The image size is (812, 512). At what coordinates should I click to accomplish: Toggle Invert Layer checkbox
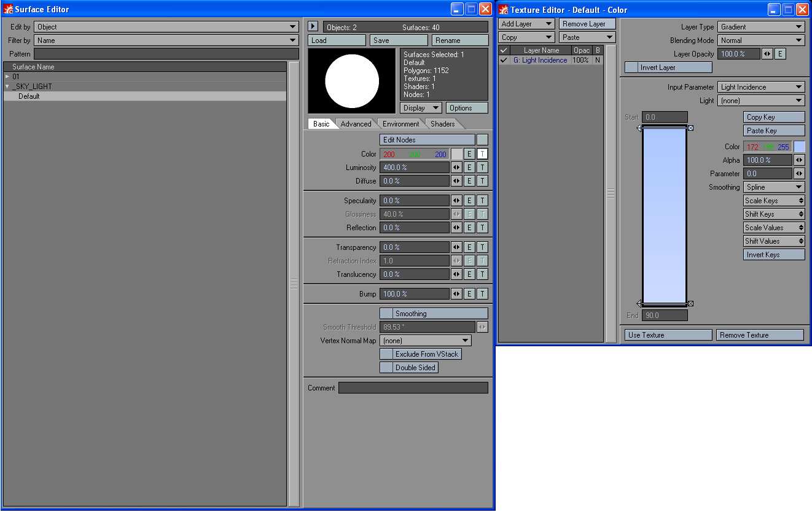point(631,68)
